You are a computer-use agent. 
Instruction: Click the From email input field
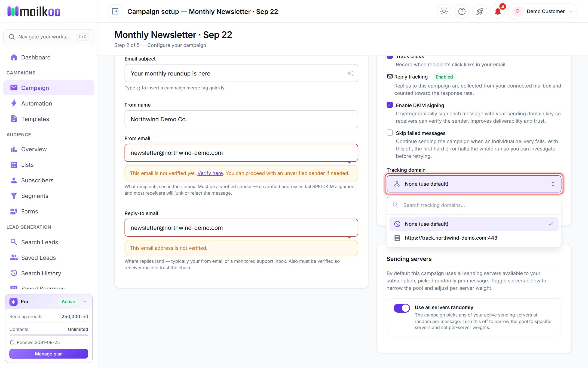pos(241,153)
